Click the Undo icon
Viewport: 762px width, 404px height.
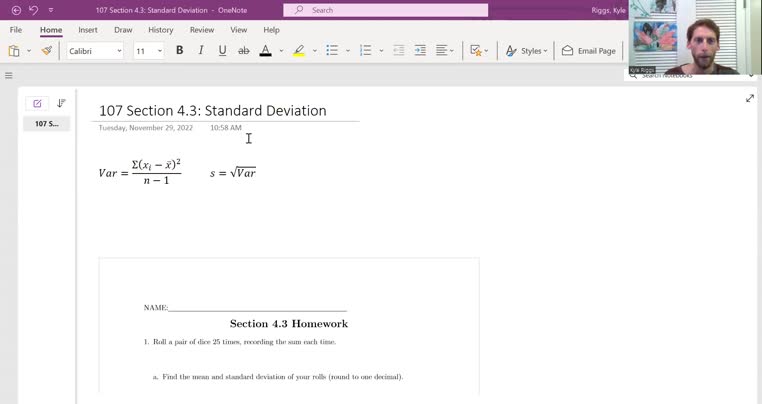(33, 10)
